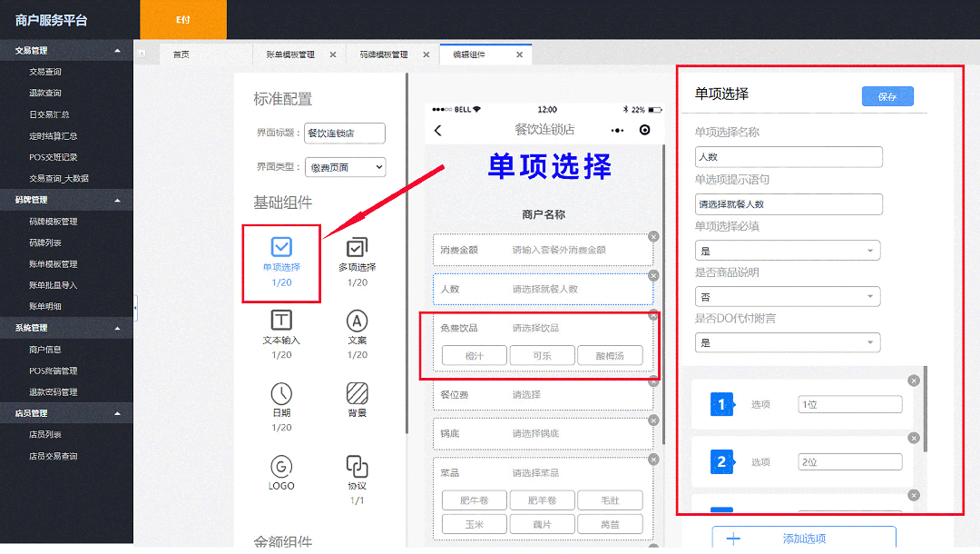
Task: Delete option 2 (2位)
Action: click(914, 438)
